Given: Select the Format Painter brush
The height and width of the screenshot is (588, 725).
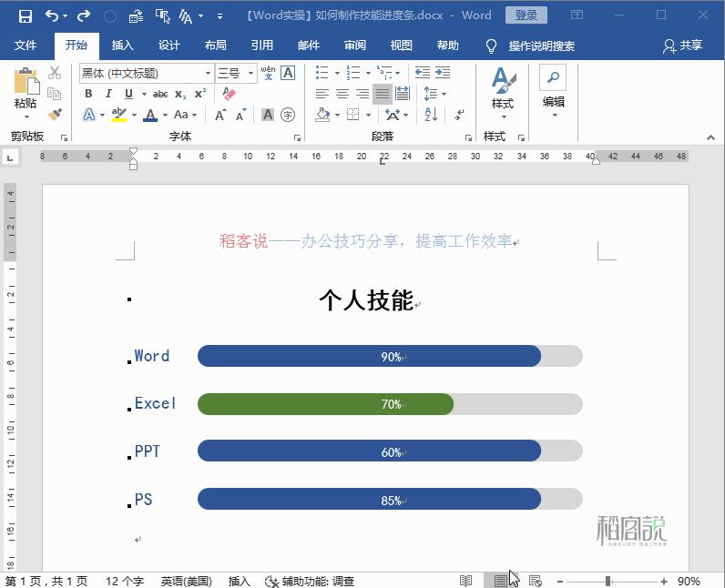Looking at the screenshot, I should tap(55, 114).
